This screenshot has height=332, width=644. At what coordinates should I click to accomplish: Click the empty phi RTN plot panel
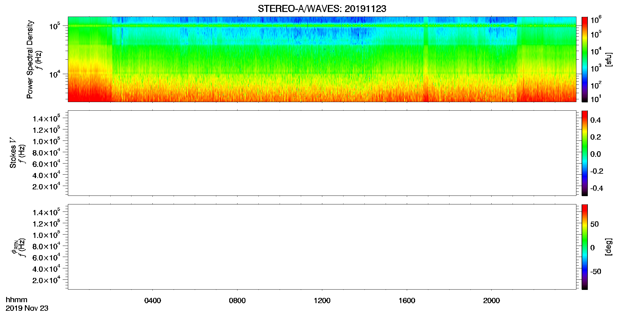(322, 247)
